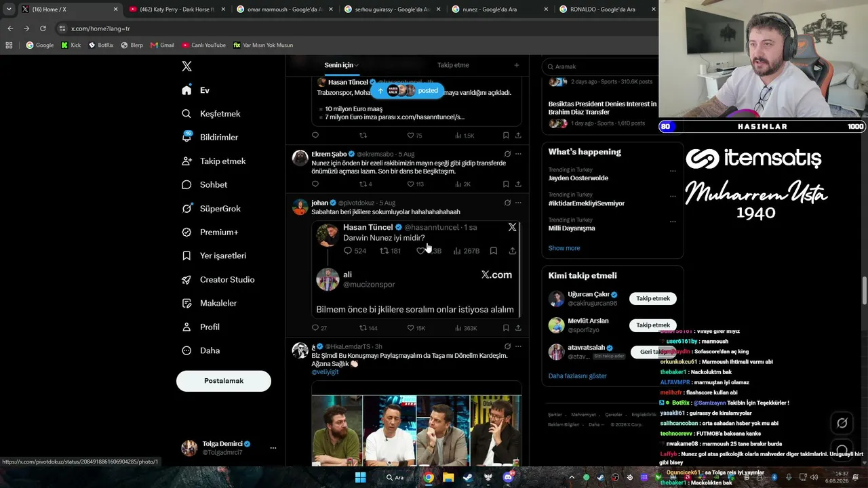This screenshot has height=488, width=868.
Task: Open Bildirimler notifications from sidebar
Action: tap(210, 137)
